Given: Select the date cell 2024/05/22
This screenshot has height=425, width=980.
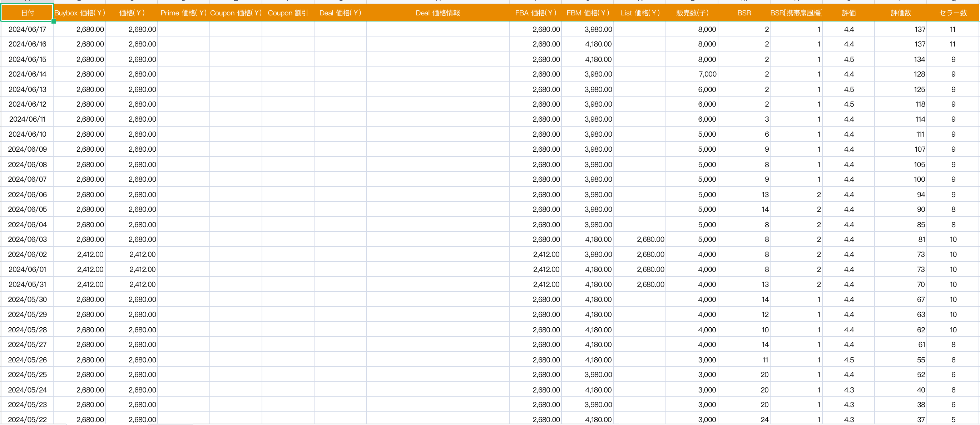Looking at the screenshot, I should coord(27,419).
